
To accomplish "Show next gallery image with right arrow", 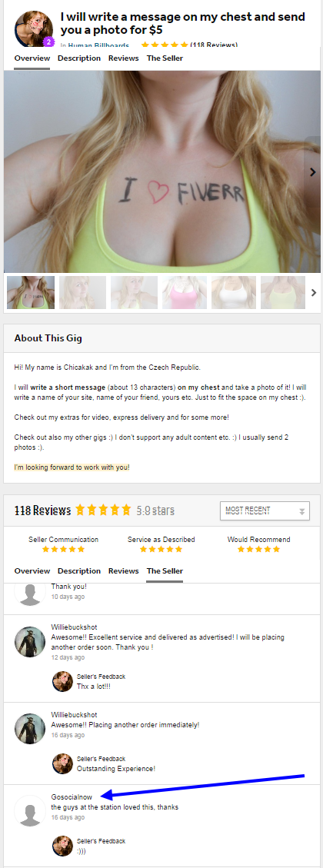I will tap(312, 172).
